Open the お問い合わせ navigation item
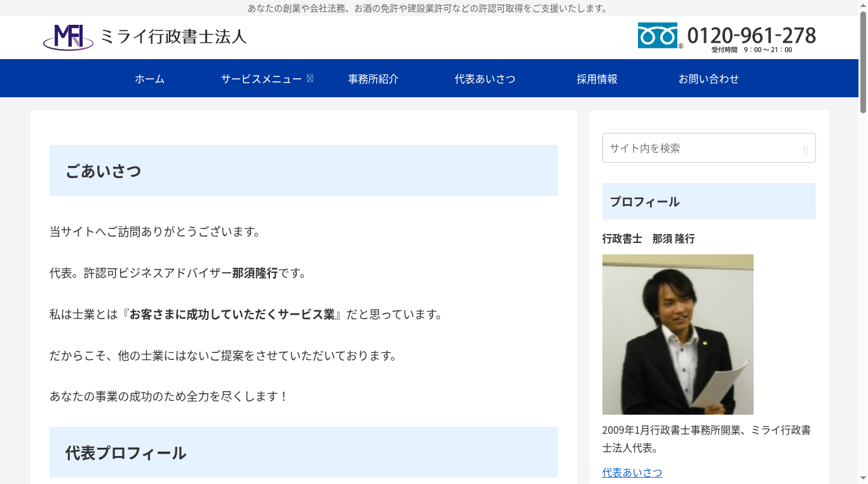This screenshot has height=484, width=868. pos(709,78)
